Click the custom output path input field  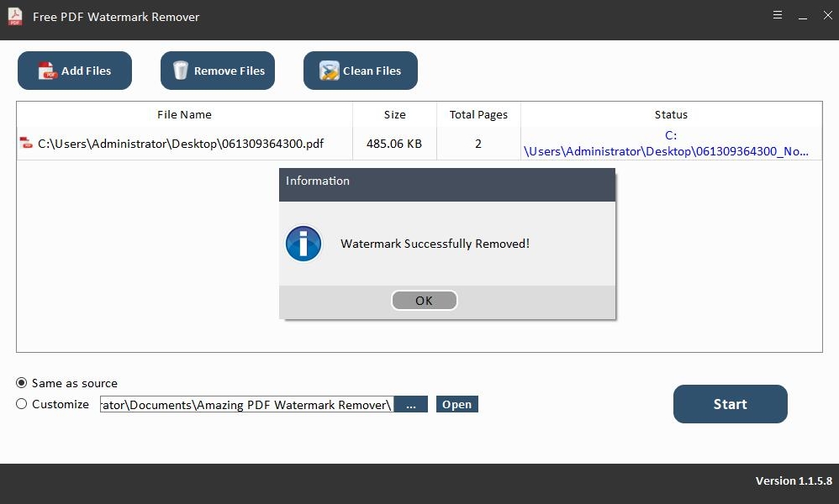(244, 404)
